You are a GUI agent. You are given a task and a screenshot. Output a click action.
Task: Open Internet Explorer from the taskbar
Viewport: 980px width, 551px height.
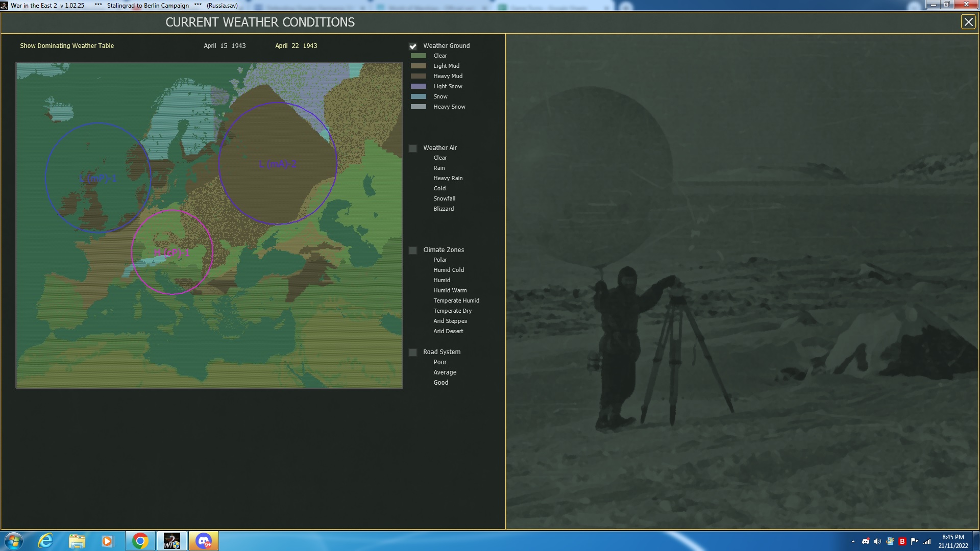(x=46, y=541)
